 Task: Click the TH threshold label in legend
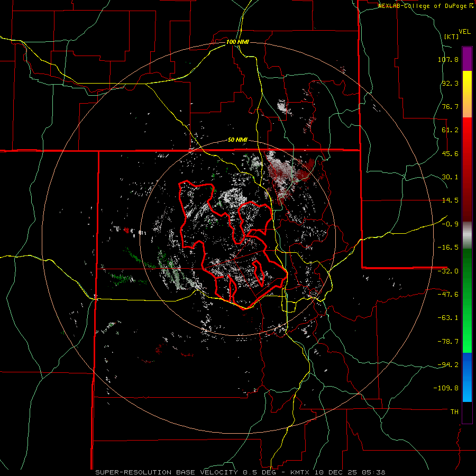coord(454,411)
